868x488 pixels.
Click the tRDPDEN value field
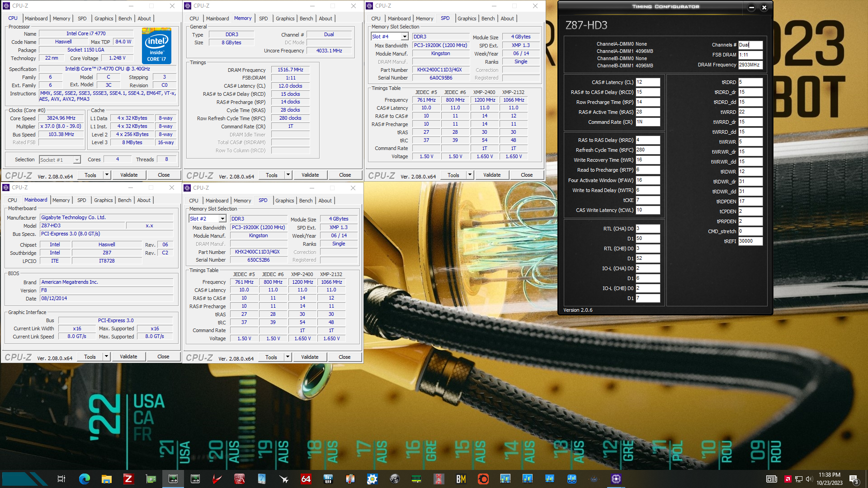tap(750, 202)
